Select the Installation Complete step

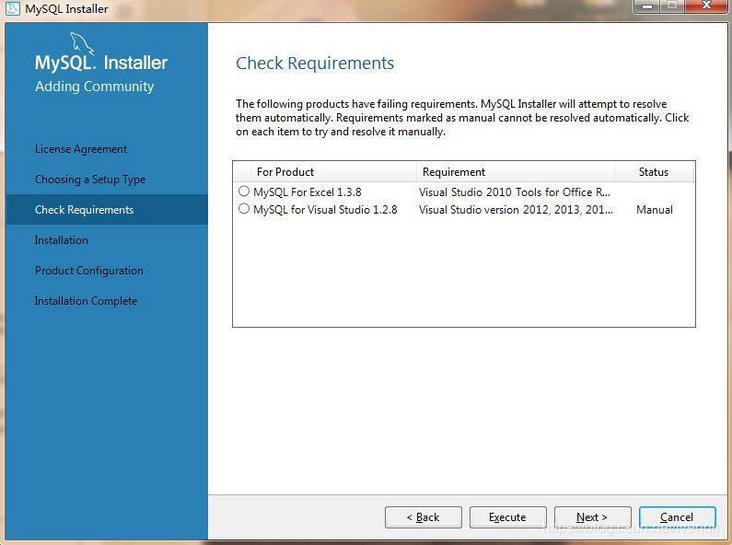[86, 301]
